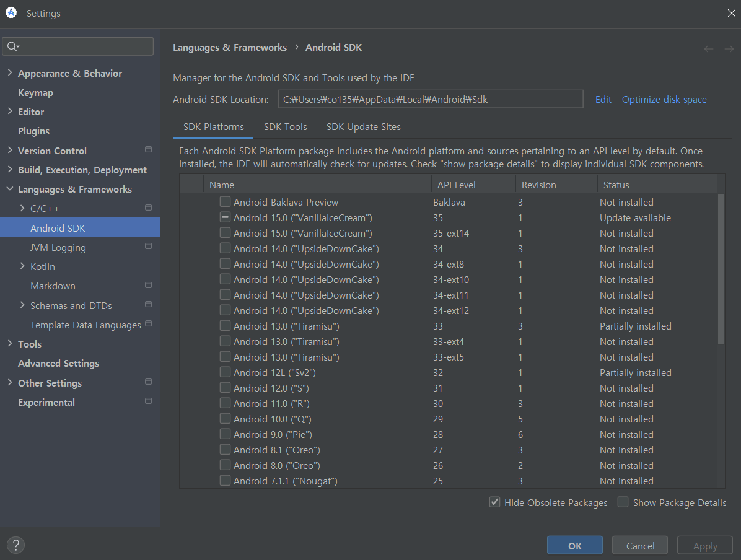
Task: Open Advanced Settings
Action: click(x=59, y=363)
